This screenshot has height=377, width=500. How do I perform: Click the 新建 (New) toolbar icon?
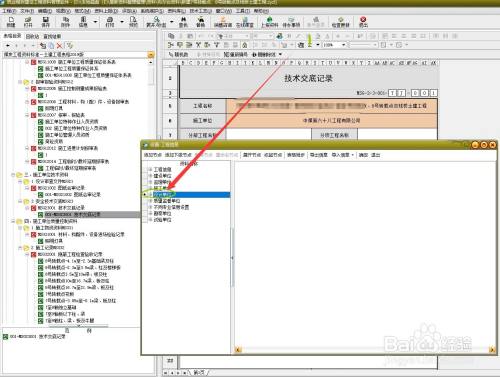(11, 22)
